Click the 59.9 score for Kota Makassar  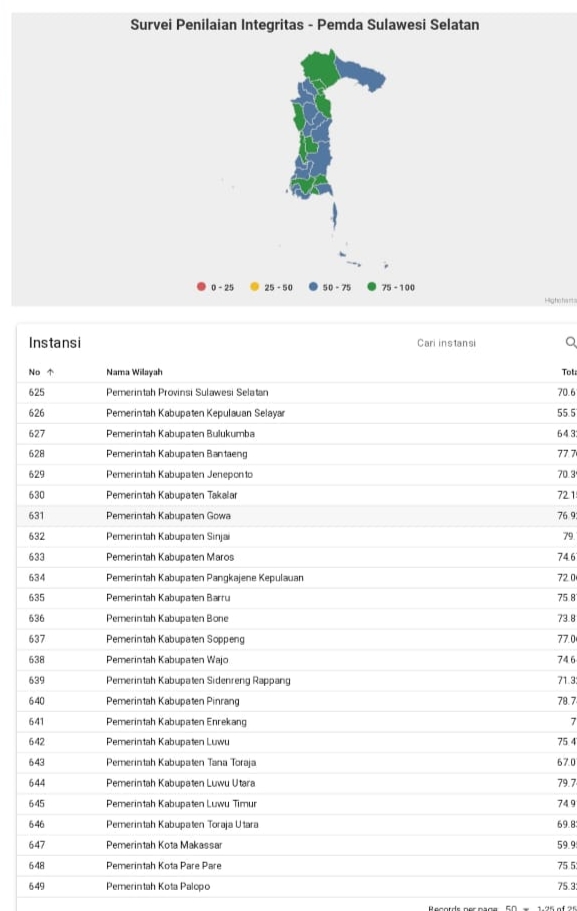tap(567, 845)
